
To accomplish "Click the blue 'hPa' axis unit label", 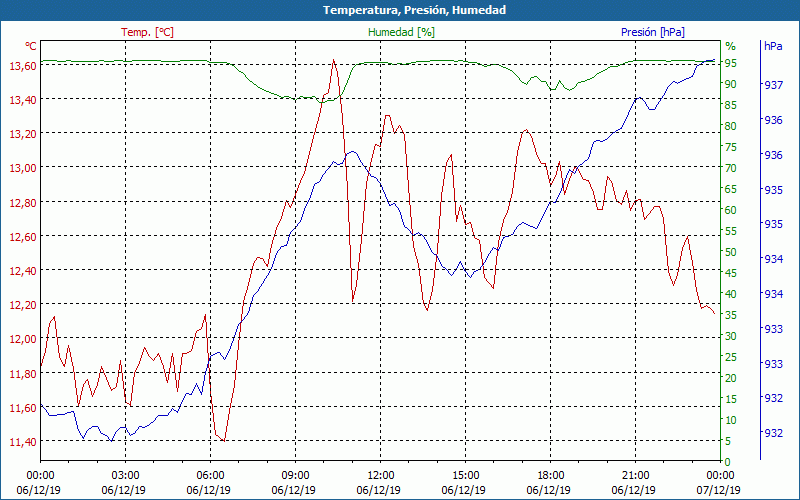I will (x=773, y=46).
